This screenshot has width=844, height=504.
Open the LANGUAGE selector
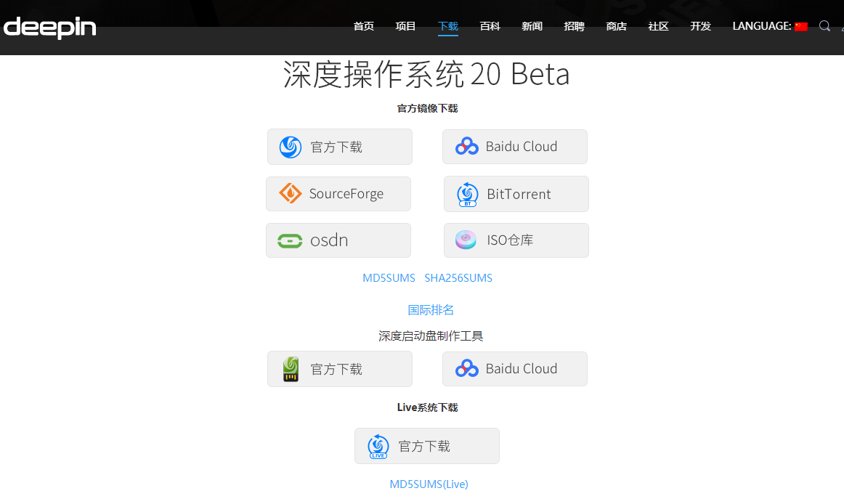click(x=770, y=26)
